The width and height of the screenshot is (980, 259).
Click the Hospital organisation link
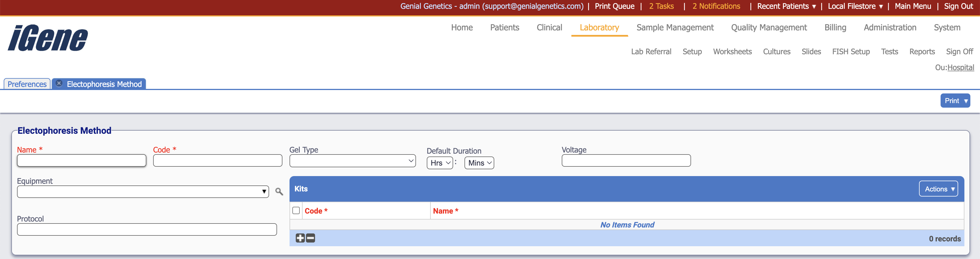click(x=960, y=67)
